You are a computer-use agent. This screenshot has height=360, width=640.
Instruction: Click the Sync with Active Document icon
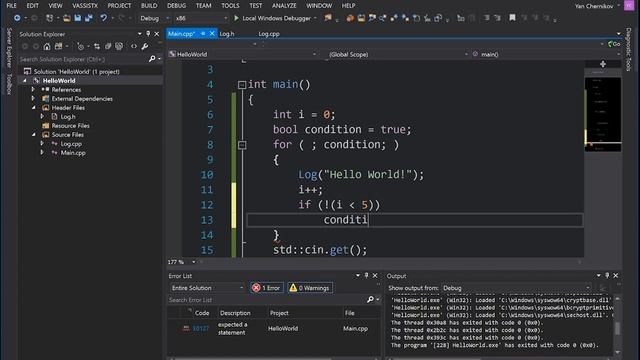coord(97,47)
